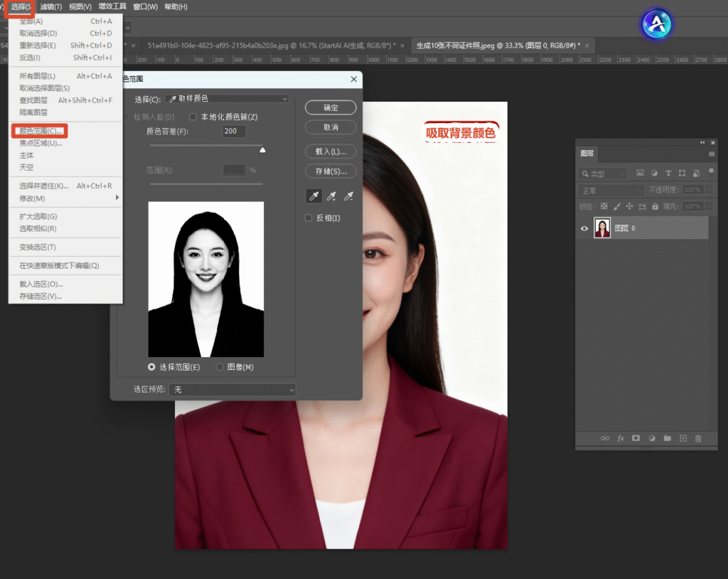Choose 反选(I) from the 选择 menu
The image size is (728, 579).
pyautogui.click(x=65, y=58)
